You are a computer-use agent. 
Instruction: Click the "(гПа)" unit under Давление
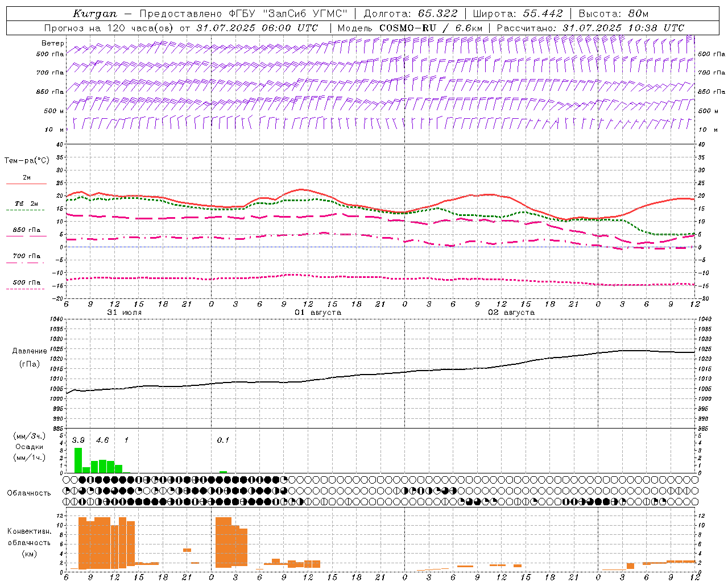29,364
